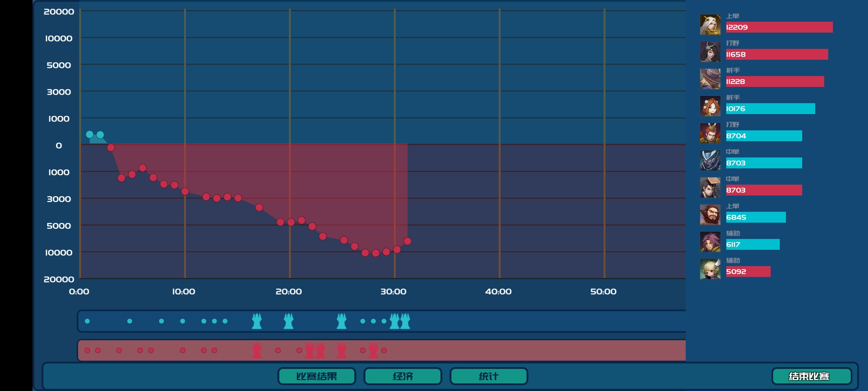Screen dimensions: 868x391
Task: Open the 统计 tab
Action: coord(489,376)
